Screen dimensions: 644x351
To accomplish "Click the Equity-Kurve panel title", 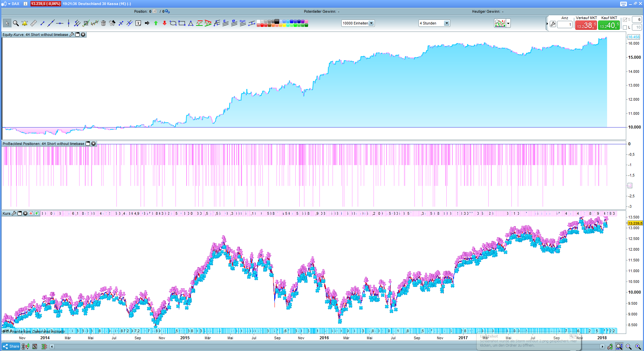I will click(35, 35).
